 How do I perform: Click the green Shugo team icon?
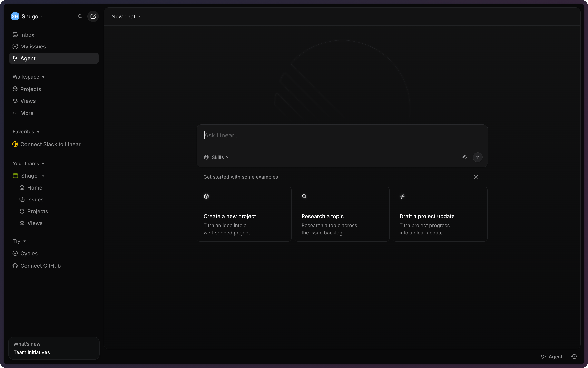[x=15, y=176]
